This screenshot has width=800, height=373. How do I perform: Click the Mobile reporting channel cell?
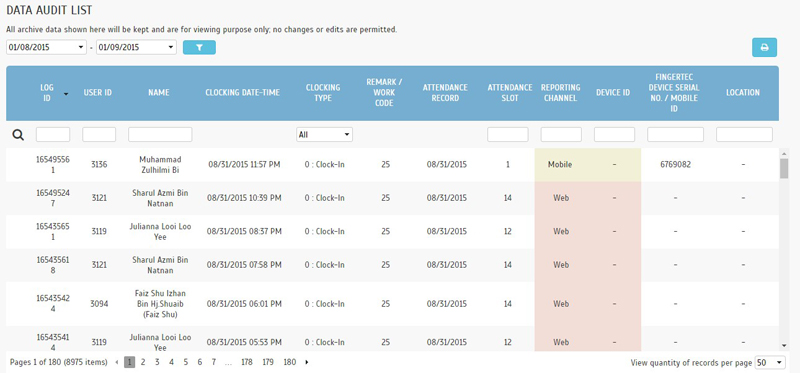[560, 165]
